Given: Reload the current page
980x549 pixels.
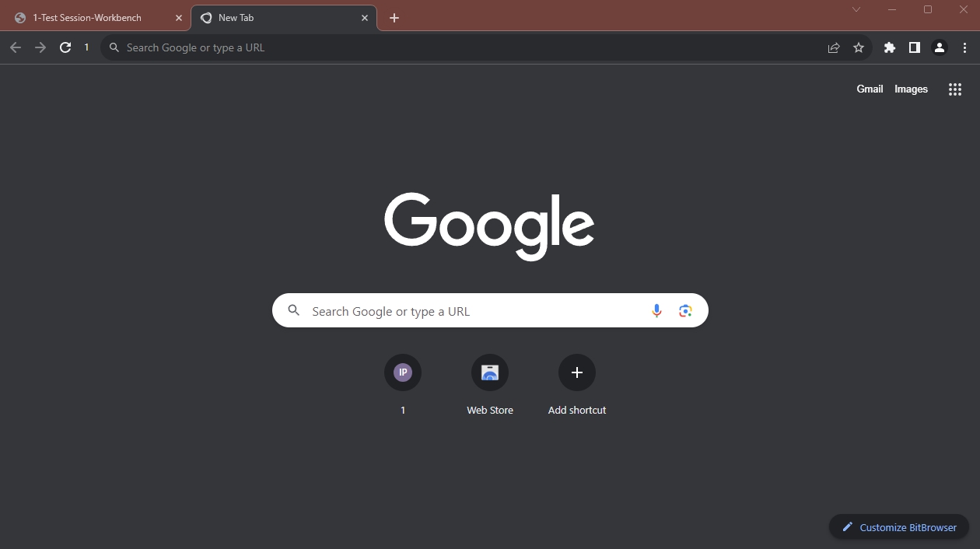Looking at the screenshot, I should pos(65,47).
